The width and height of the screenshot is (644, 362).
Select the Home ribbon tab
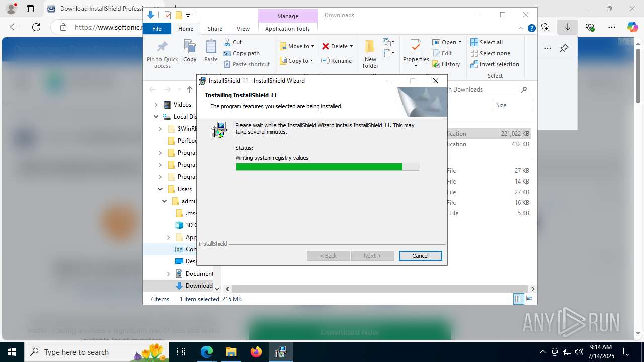[x=186, y=29]
